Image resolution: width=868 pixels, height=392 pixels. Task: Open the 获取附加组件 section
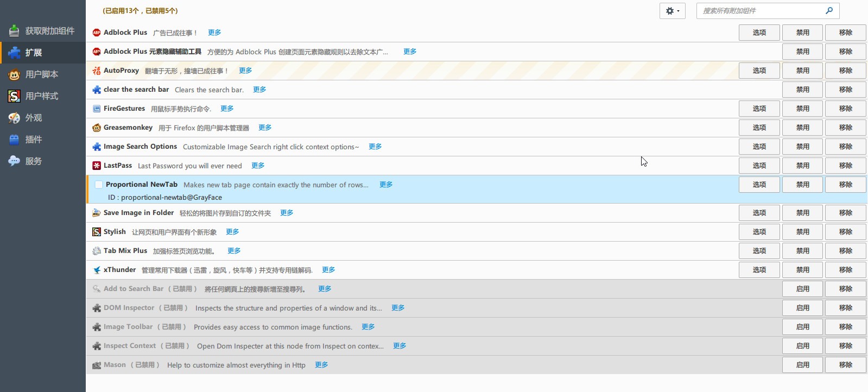(x=43, y=31)
